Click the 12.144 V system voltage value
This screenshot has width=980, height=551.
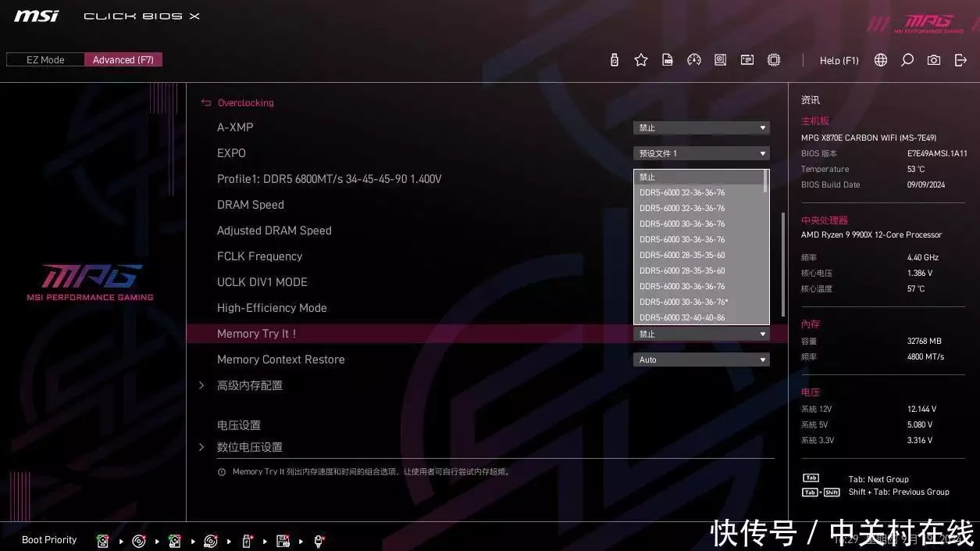pos(921,409)
